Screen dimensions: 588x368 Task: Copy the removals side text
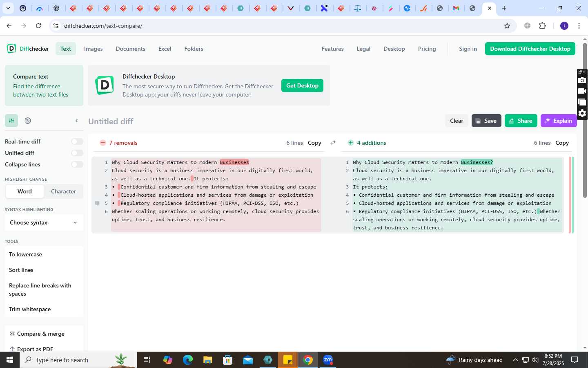(314, 143)
